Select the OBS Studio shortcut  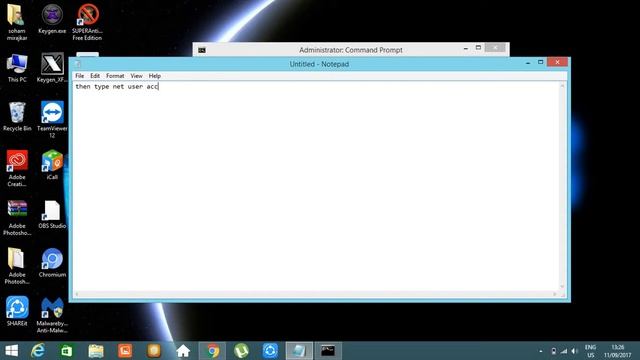pyautogui.click(x=52, y=214)
